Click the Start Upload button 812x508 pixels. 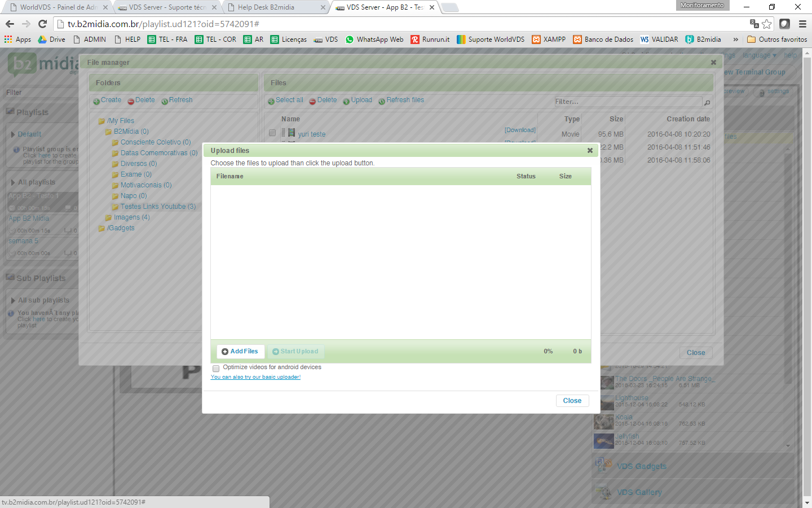pyautogui.click(x=295, y=351)
